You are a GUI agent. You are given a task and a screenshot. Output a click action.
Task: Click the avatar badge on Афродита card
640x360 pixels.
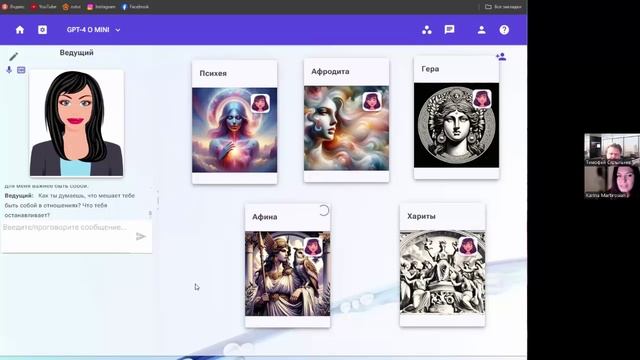coord(372,101)
